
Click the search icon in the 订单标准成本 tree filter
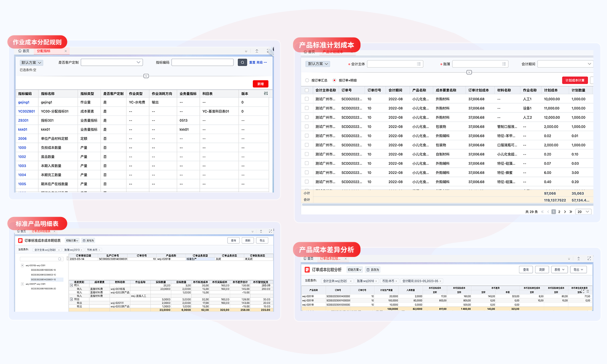(60, 259)
